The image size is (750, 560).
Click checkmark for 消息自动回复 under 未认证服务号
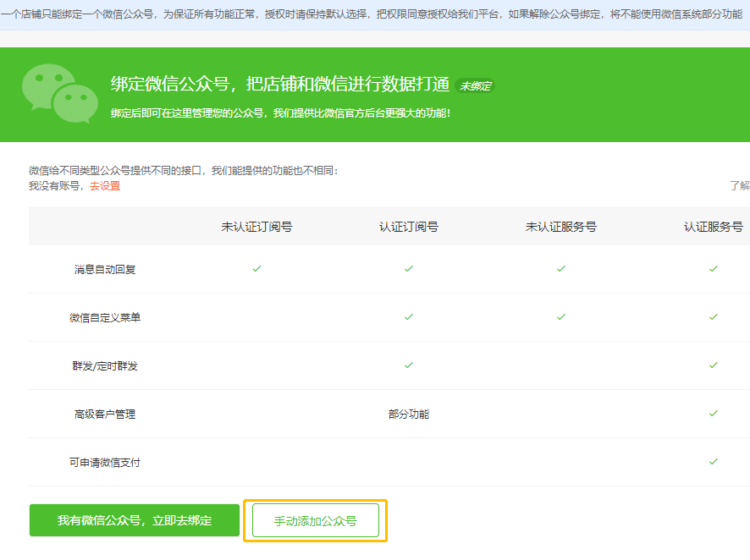pos(561,268)
